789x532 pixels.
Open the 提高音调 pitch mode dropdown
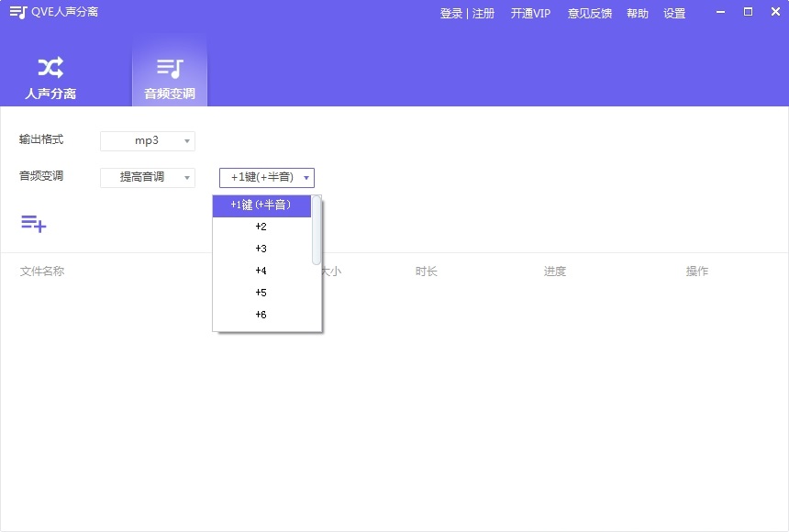pyautogui.click(x=147, y=177)
